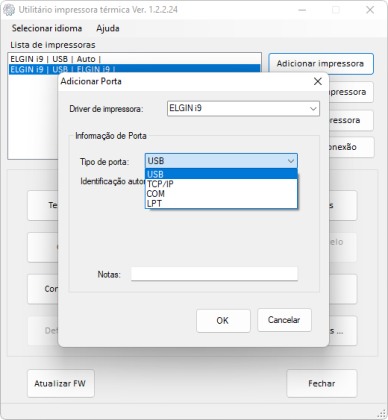Focus the Notas text field
This screenshot has width=388, height=420.
click(x=214, y=274)
